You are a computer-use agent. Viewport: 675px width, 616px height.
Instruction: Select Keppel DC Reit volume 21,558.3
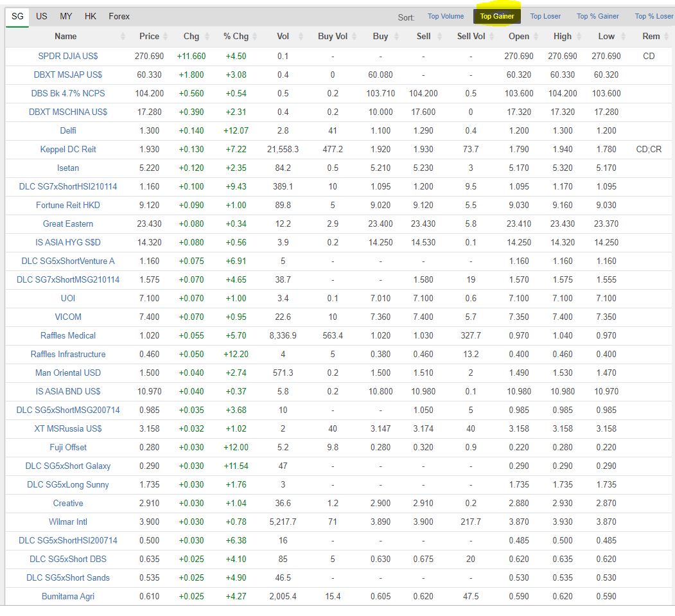tap(283, 150)
